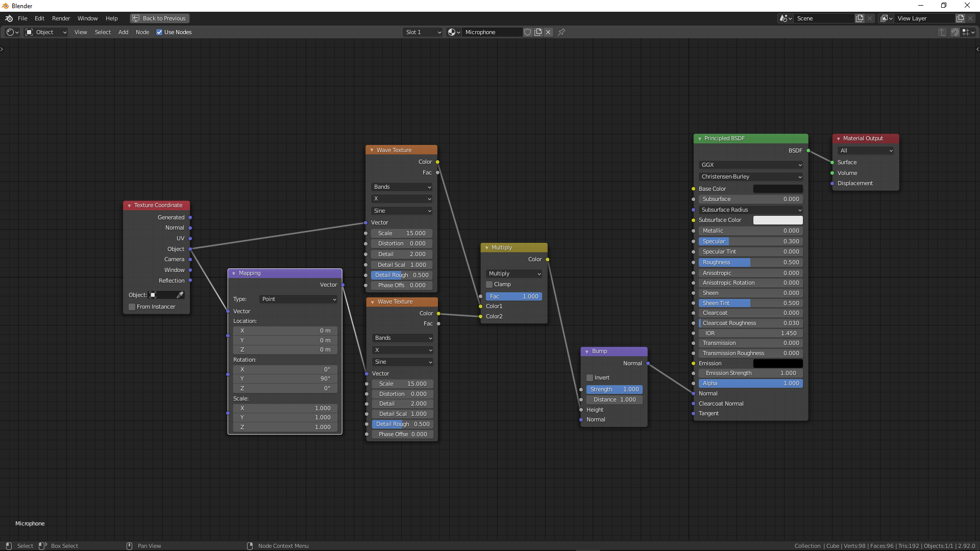Collapse the Principled BSDF node triangle
This screenshot has width=980, height=551.
click(x=700, y=139)
